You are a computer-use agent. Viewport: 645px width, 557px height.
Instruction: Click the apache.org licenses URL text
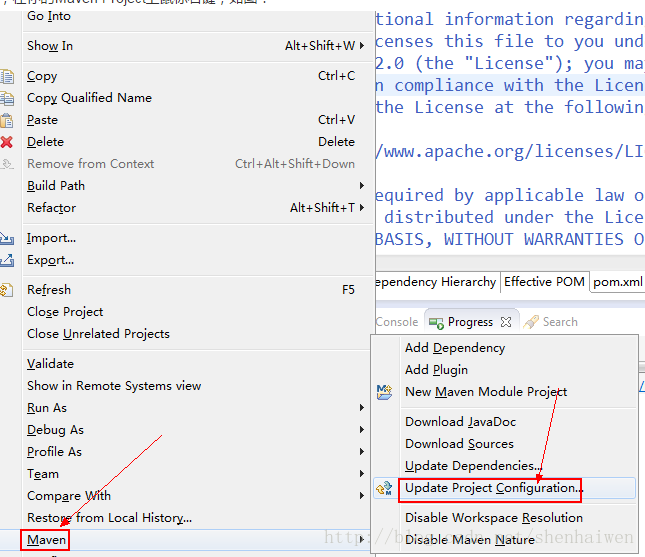click(510, 152)
